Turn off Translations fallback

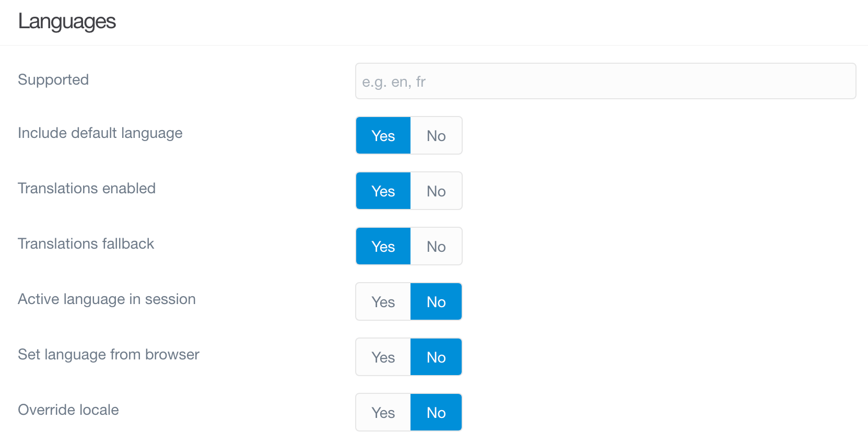coord(437,246)
